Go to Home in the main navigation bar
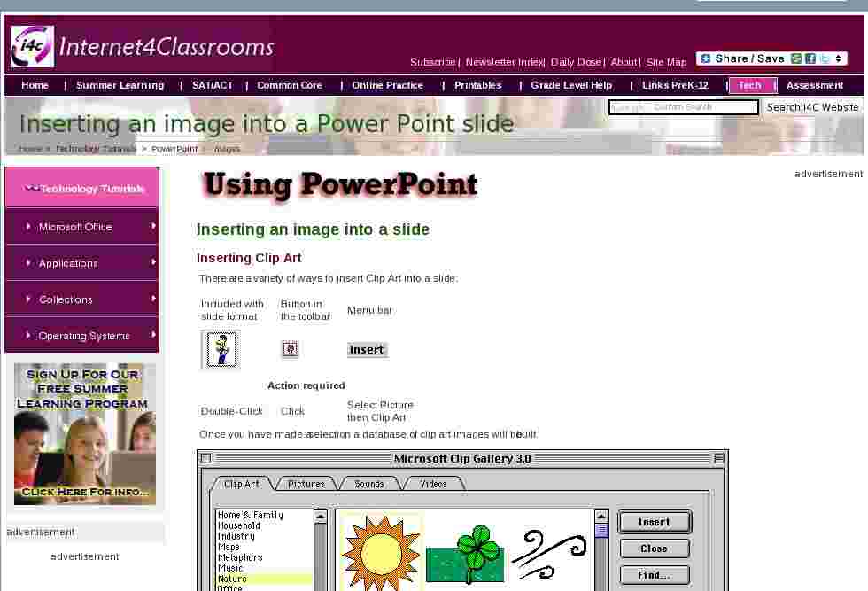The width and height of the screenshot is (868, 591). tap(35, 85)
